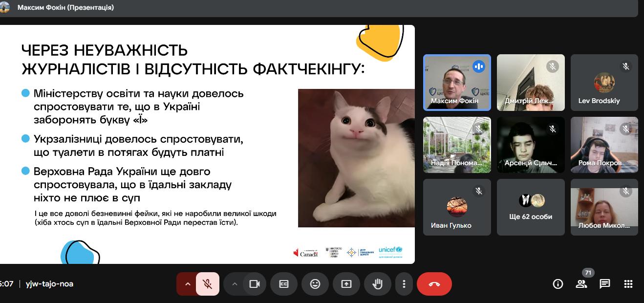This screenshot has height=303, width=644.
Task: Expand audio settings chevron next to microphone
Action: tap(187, 284)
